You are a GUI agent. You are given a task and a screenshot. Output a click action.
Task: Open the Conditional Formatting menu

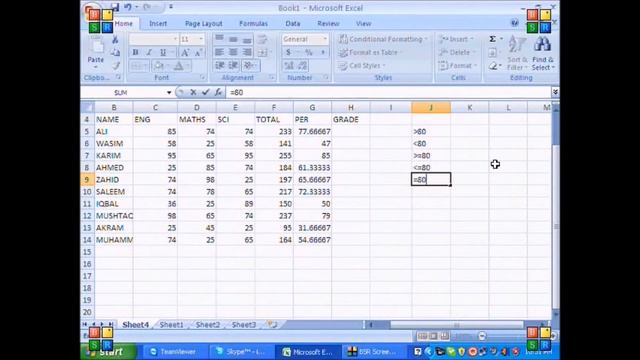383,39
